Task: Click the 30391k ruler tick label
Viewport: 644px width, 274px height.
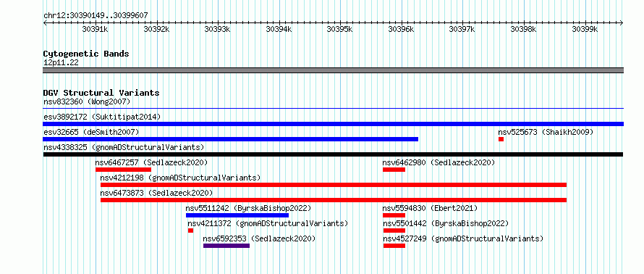Action: pos(96,29)
